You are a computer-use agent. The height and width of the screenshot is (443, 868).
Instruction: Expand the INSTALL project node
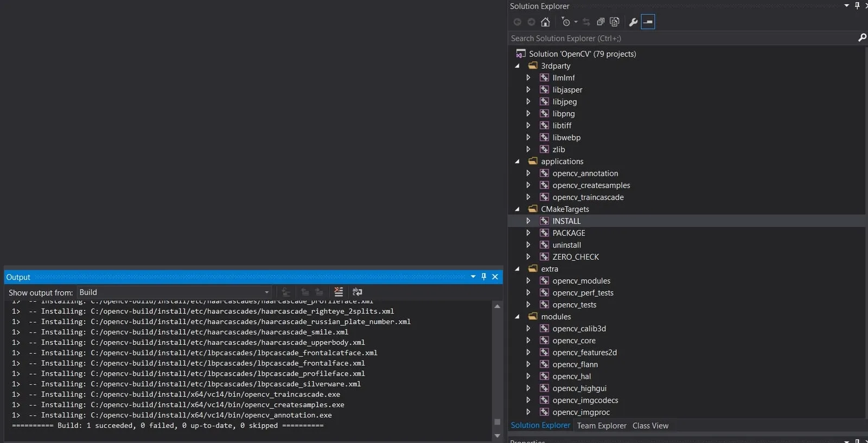[528, 221]
